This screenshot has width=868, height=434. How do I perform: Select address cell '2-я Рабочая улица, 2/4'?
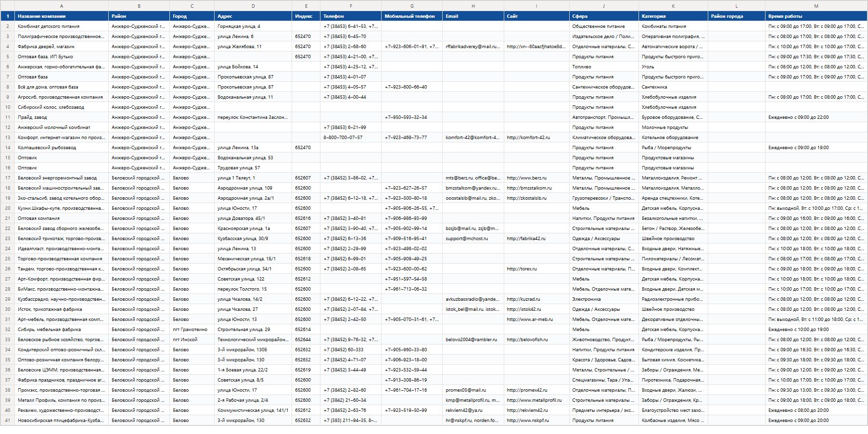[x=253, y=400]
